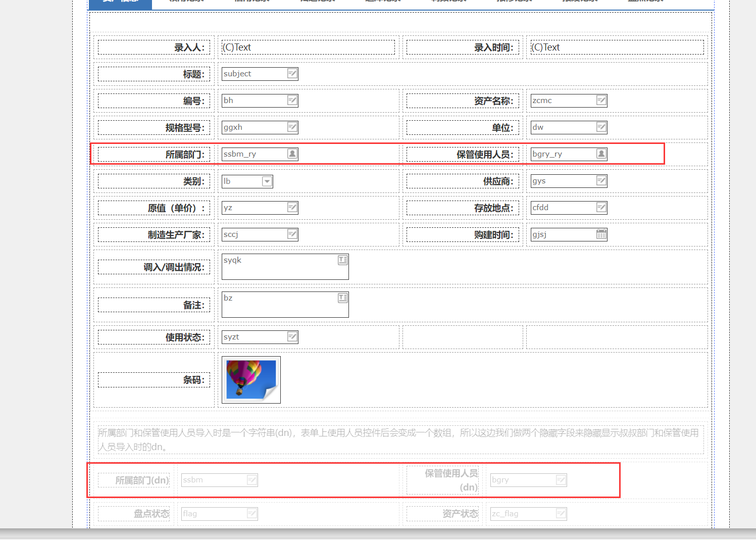This screenshot has width=756, height=540.
Task: Click the edit icon in the ggxh field
Action: click(292, 127)
